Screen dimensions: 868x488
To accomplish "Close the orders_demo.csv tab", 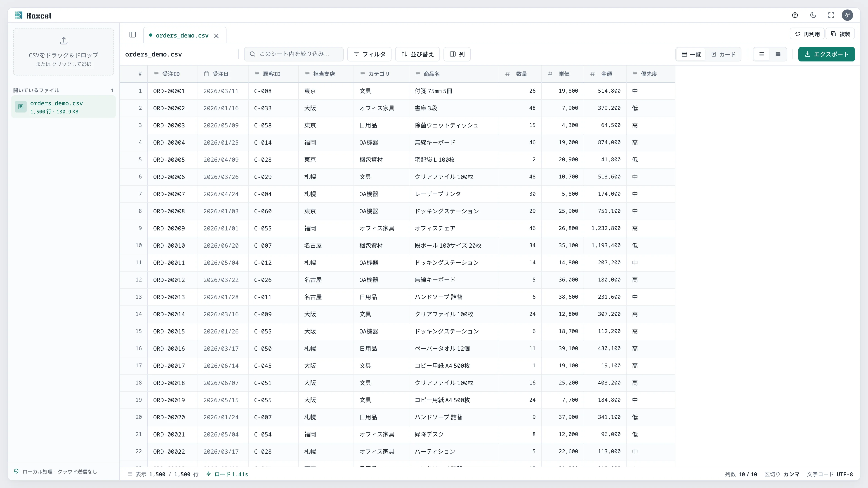I will point(216,36).
